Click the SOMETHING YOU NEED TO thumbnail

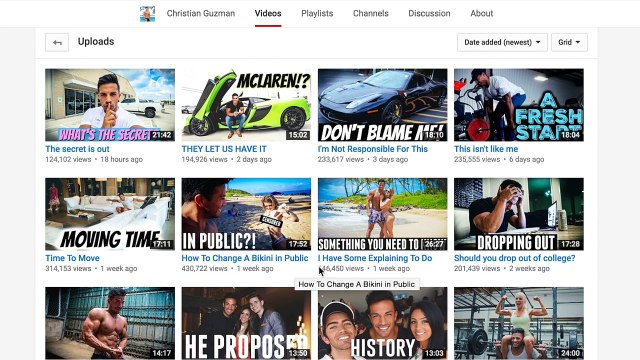pos(382,214)
